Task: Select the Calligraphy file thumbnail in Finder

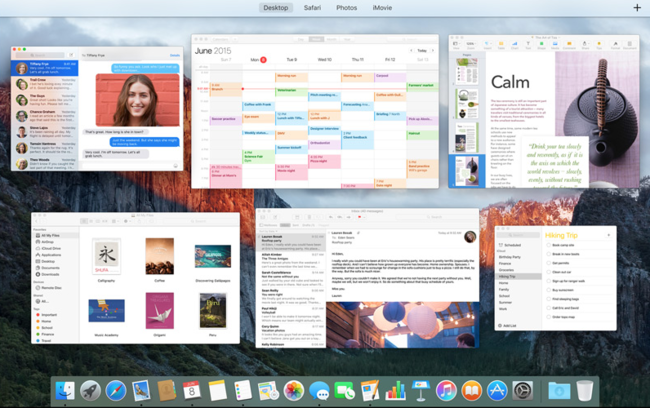Action: (108, 257)
